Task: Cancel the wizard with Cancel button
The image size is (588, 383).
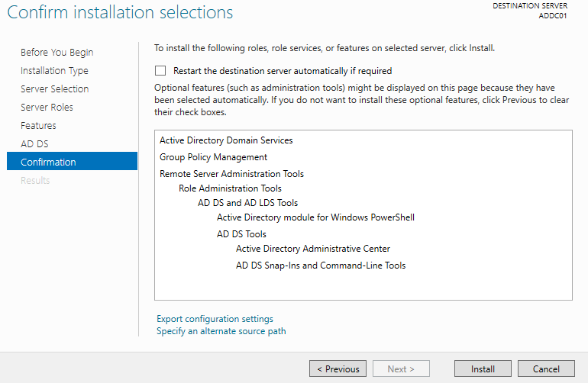Action: pyautogui.click(x=546, y=369)
